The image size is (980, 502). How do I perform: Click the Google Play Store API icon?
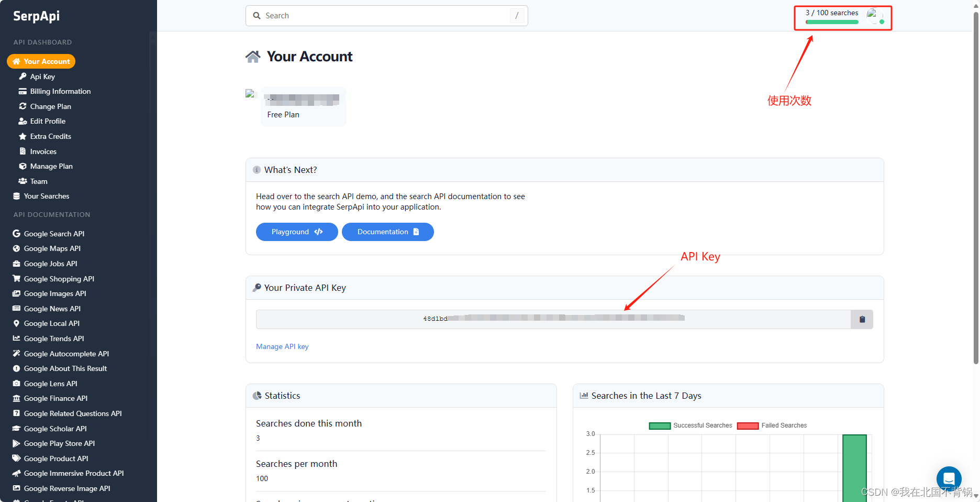[x=16, y=443]
